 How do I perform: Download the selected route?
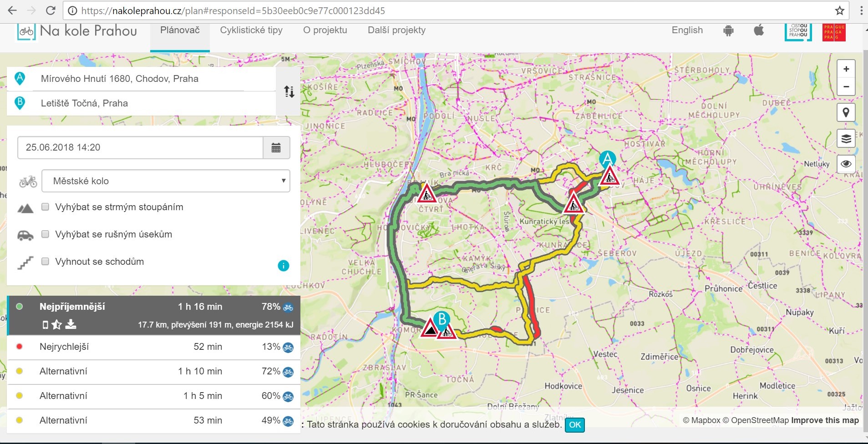coord(71,324)
